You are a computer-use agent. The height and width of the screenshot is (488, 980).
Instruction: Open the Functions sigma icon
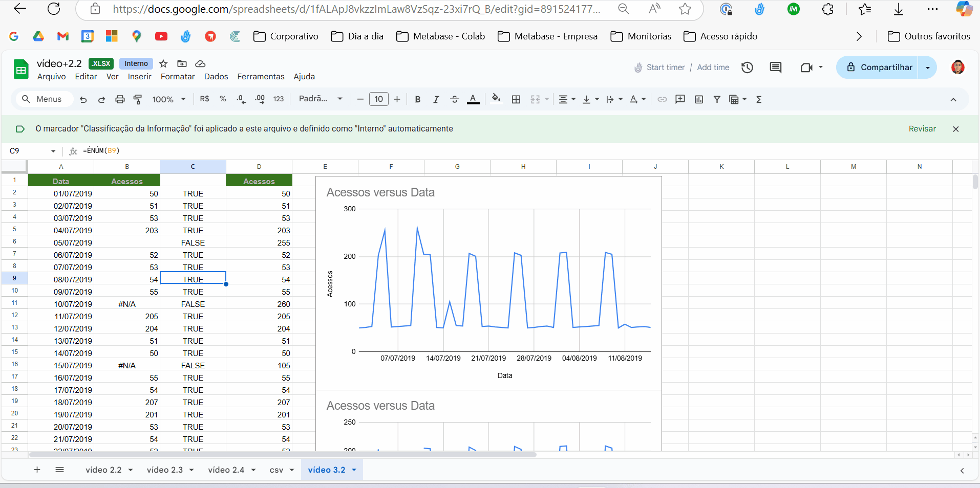point(759,99)
